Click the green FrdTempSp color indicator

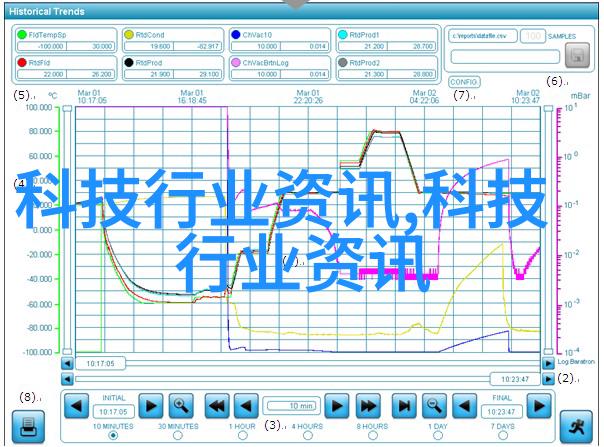(22, 35)
